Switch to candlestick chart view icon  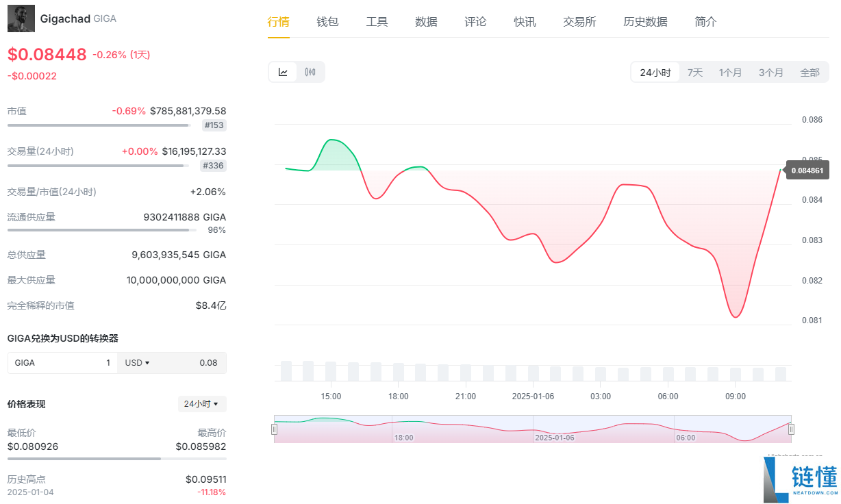[x=310, y=72]
